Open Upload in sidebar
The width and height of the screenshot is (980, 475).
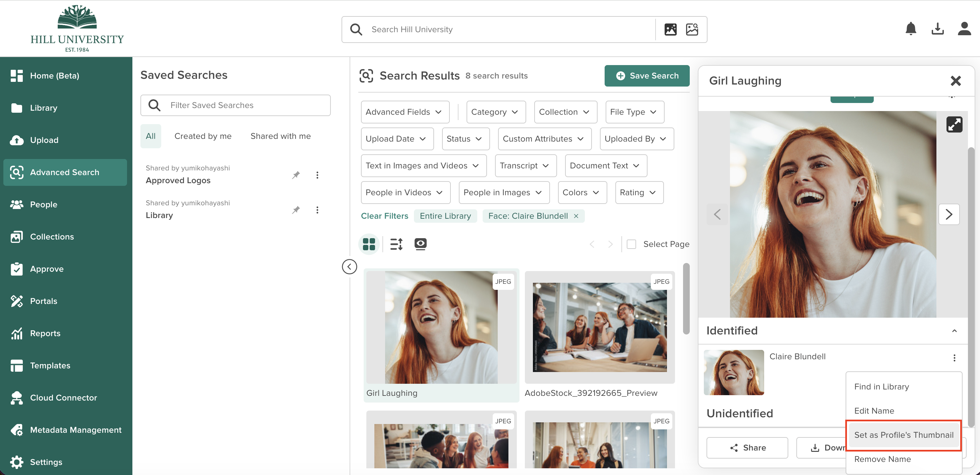pyautogui.click(x=65, y=140)
